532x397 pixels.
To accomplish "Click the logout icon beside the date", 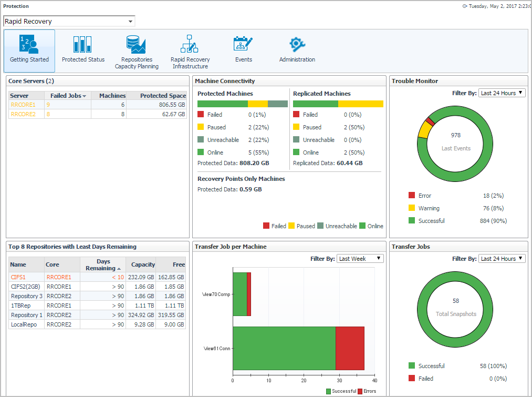I will coord(465,6).
